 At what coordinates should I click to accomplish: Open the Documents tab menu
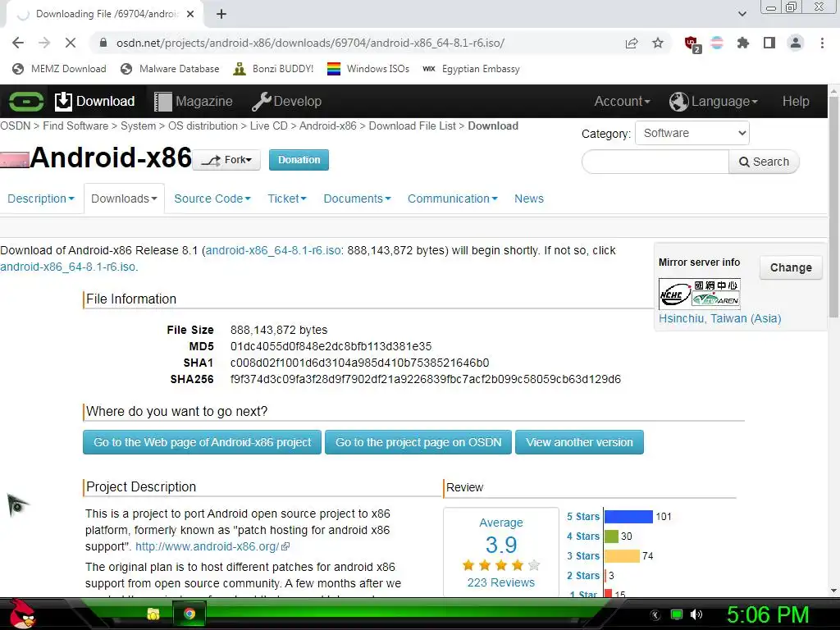tap(357, 199)
